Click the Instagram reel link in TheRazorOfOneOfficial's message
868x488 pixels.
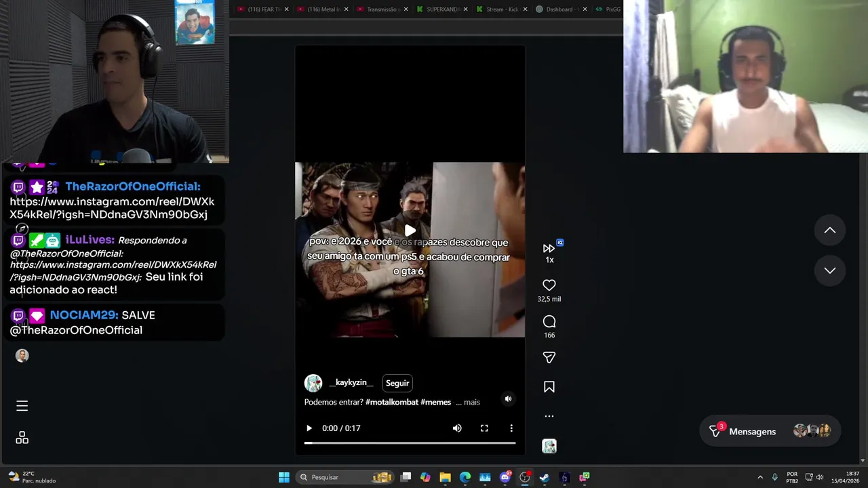coord(112,208)
